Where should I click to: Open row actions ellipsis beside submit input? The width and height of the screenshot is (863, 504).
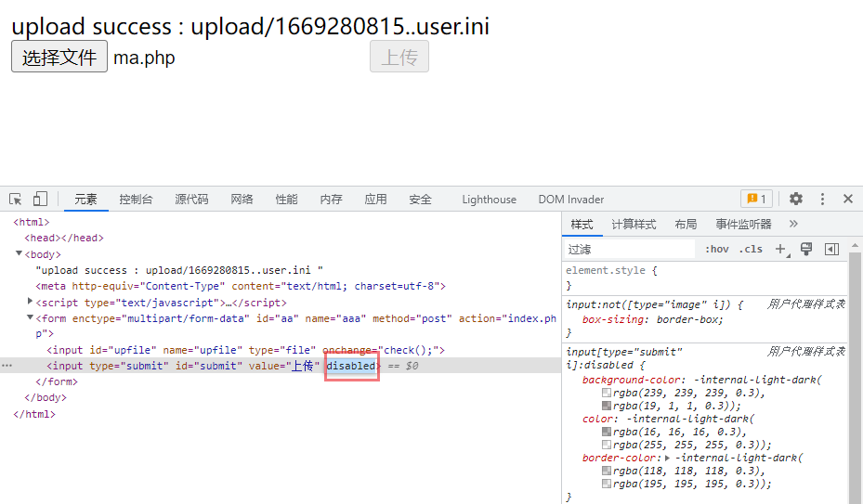click(x=7, y=366)
